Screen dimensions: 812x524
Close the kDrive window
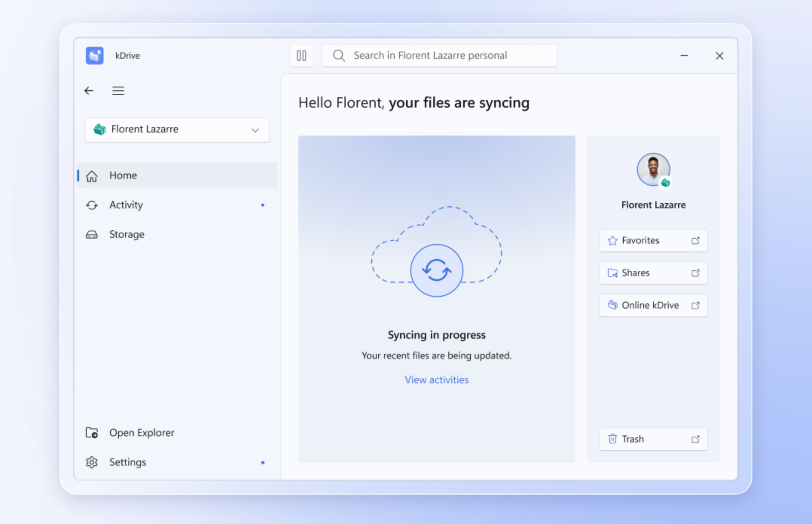[720, 56]
